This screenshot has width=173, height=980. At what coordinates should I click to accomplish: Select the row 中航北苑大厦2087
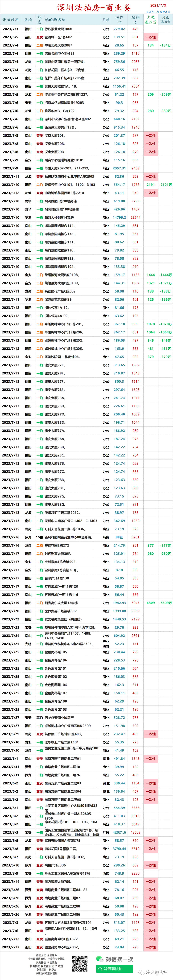tap(86, 45)
